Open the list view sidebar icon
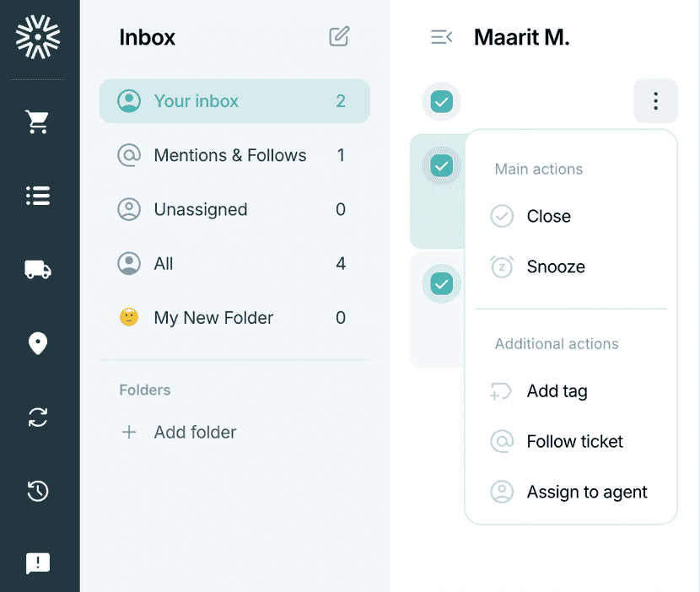 click(x=37, y=196)
